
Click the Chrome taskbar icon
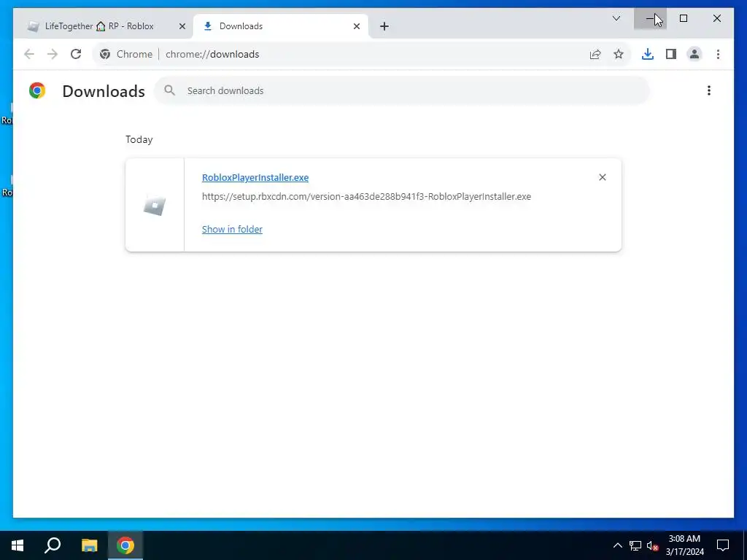pyautogui.click(x=125, y=545)
